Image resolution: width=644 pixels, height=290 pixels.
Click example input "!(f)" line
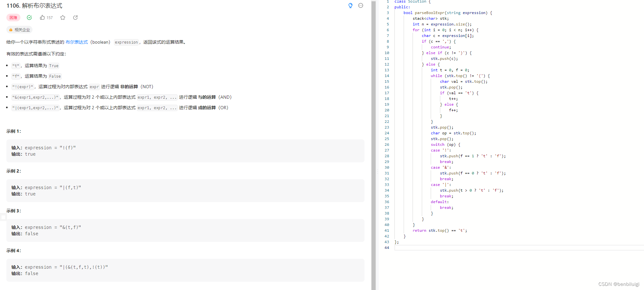pyautogui.click(x=44, y=148)
